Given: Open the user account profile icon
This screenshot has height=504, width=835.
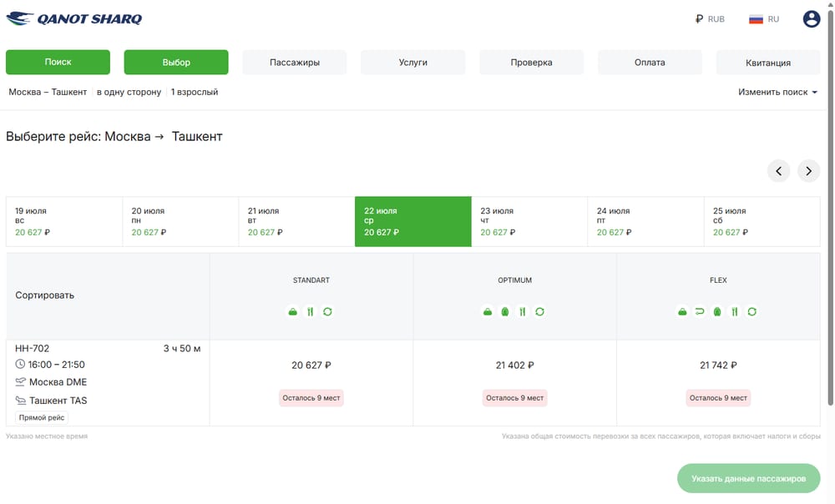Looking at the screenshot, I should (x=811, y=19).
